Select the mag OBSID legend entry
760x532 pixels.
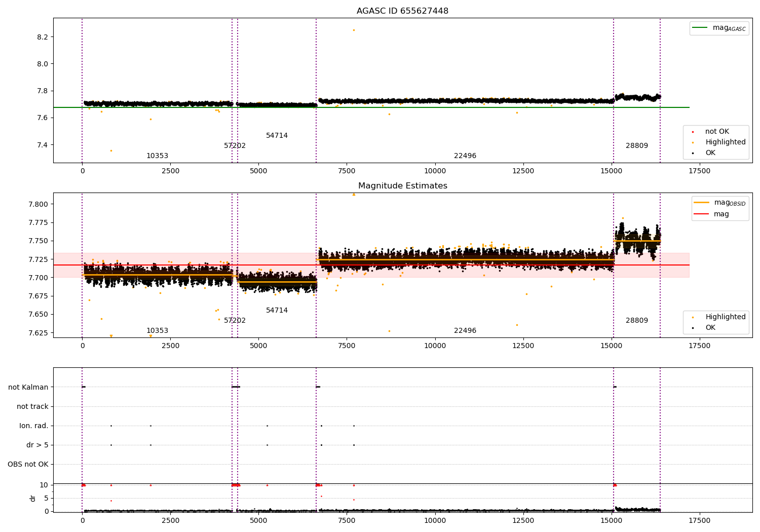tap(719, 203)
